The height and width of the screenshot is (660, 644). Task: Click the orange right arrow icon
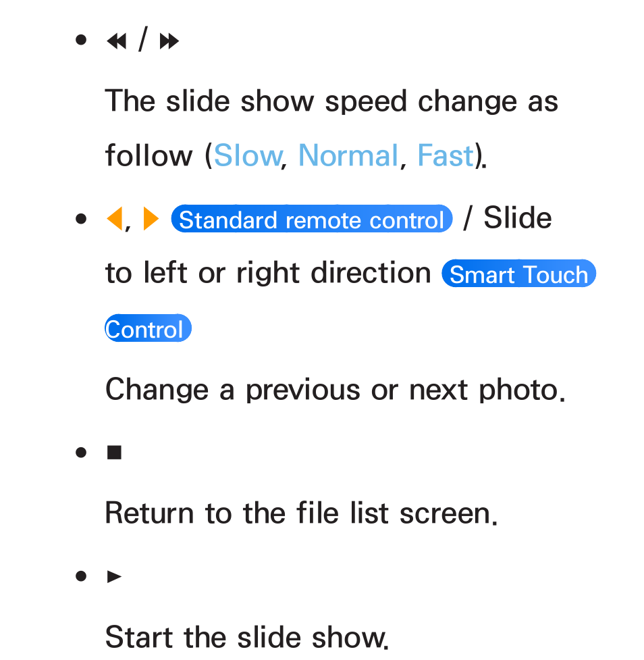click(151, 218)
